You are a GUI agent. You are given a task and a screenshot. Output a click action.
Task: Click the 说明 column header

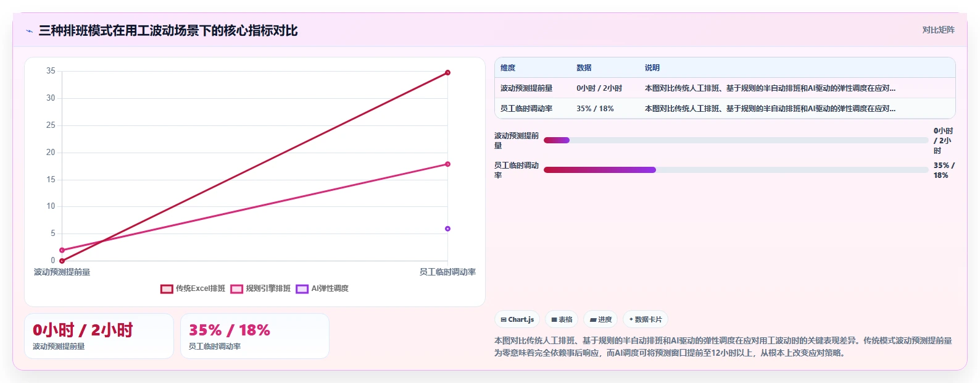tap(652, 68)
